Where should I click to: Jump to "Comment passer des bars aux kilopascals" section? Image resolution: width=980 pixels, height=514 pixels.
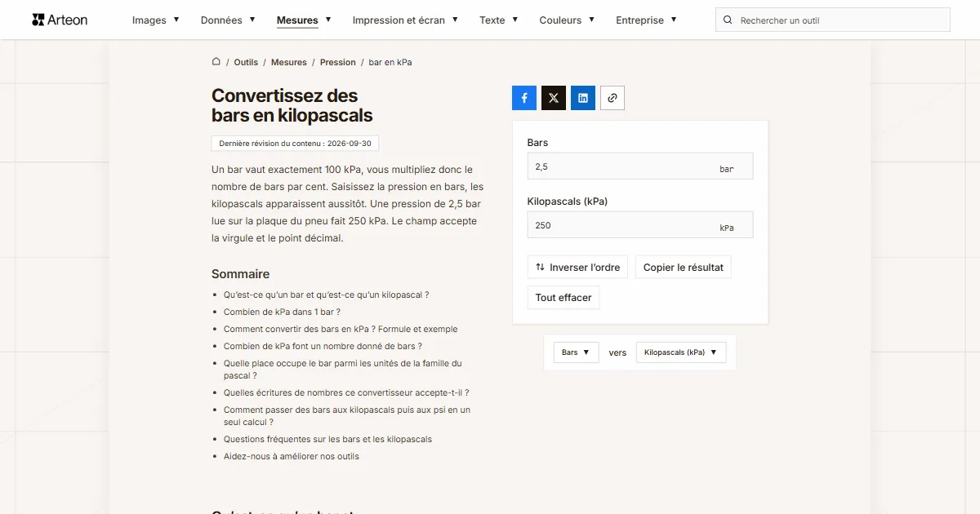pos(347,416)
